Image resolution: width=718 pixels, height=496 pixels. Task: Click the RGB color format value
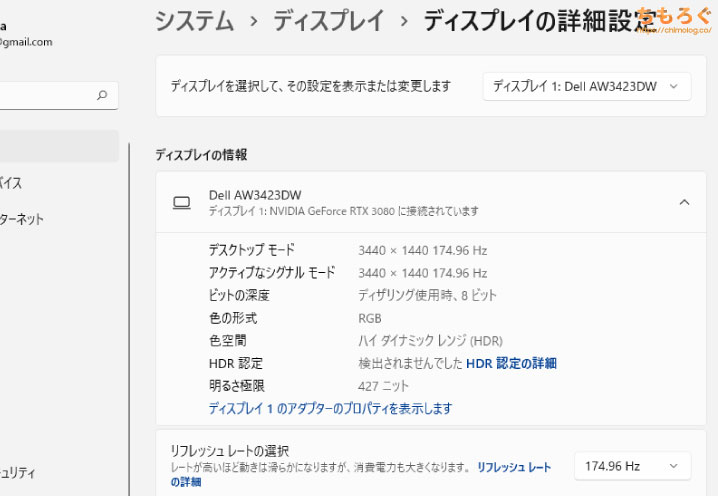[x=370, y=318]
